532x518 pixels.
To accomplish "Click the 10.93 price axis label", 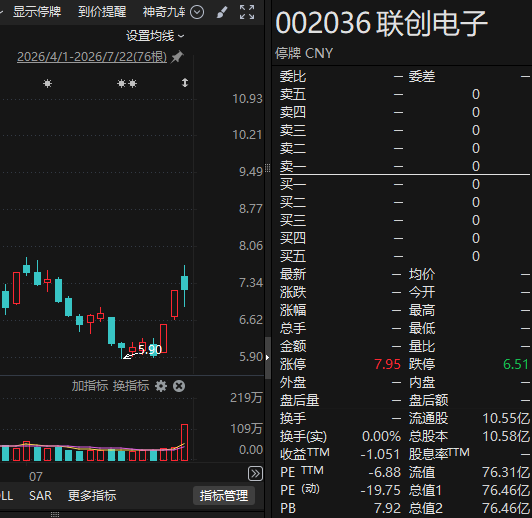I will coord(247,99).
